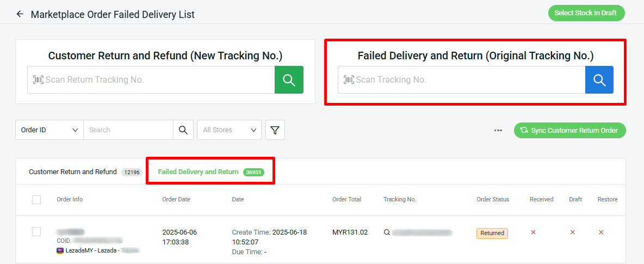Open the three-dot more options menu

point(498,130)
